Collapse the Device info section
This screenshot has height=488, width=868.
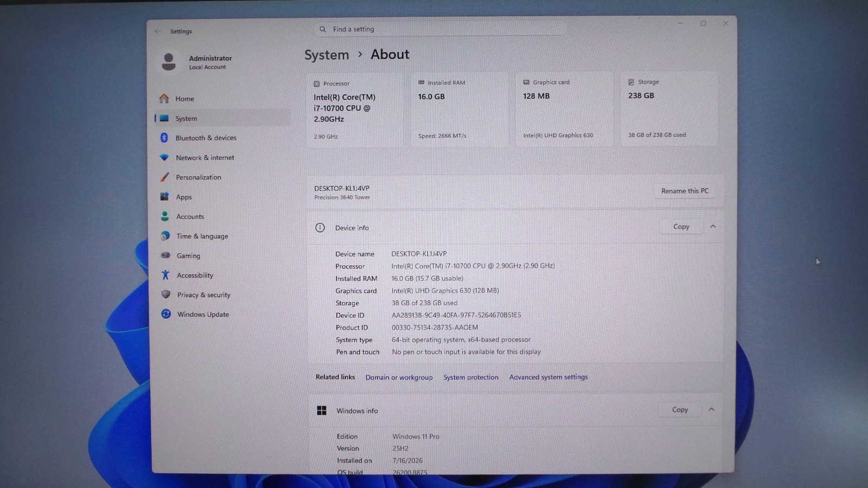coord(713,226)
